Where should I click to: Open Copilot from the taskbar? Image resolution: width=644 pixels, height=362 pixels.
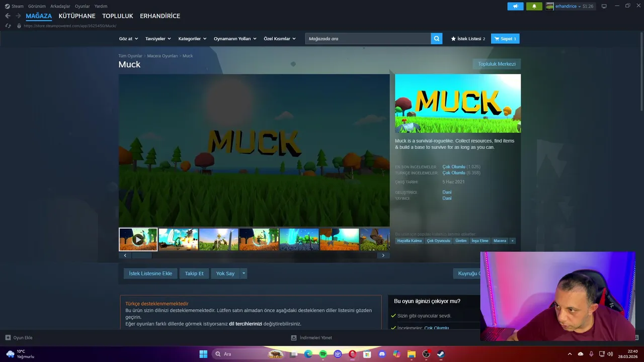click(x=396, y=354)
